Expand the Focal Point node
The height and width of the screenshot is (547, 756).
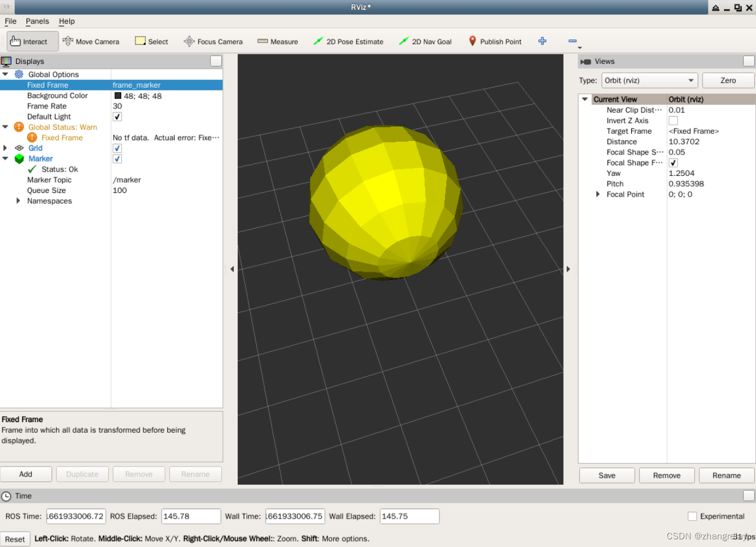tap(598, 194)
